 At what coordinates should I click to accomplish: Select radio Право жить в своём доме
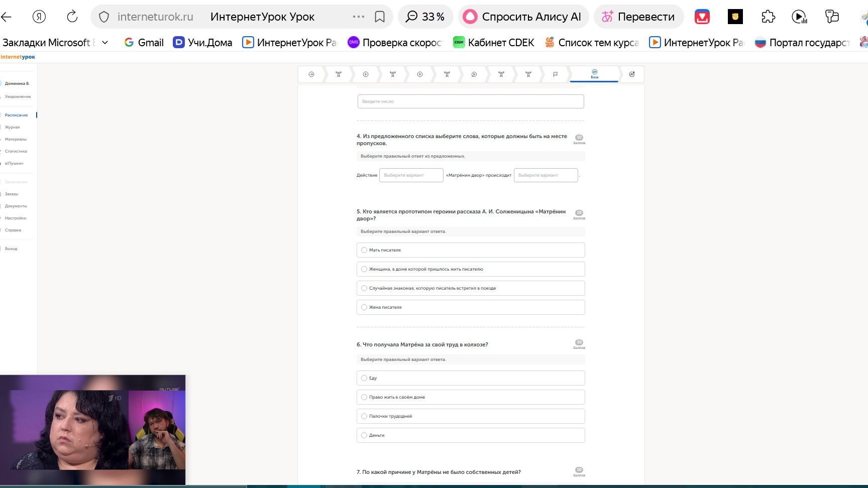(x=364, y=397)
